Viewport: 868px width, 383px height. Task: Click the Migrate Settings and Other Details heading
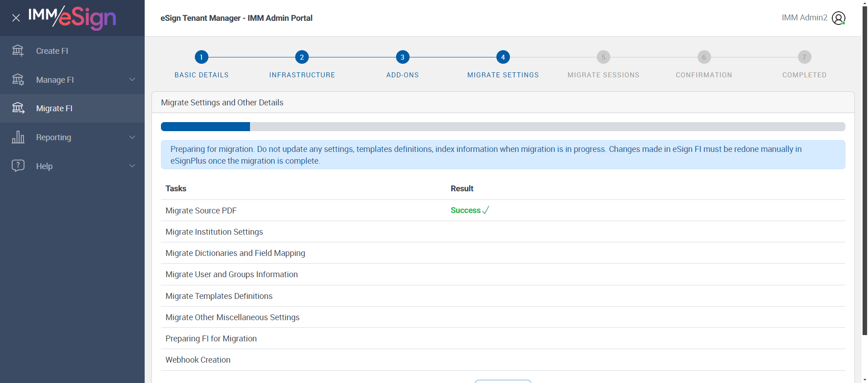(222, 103)
